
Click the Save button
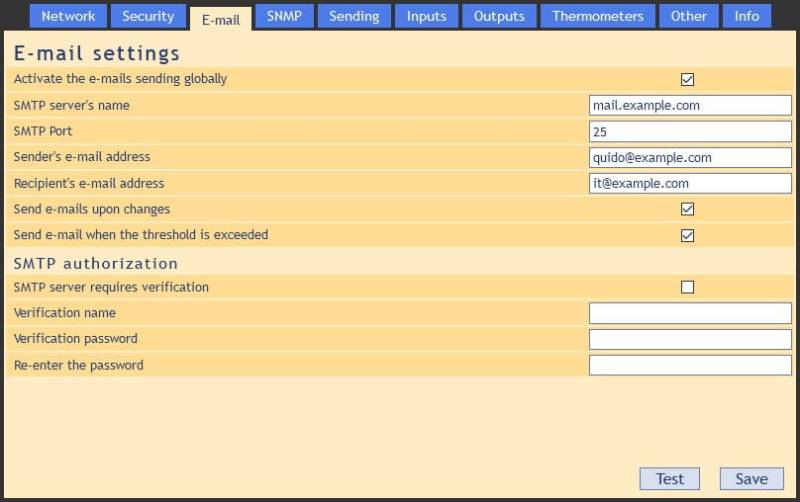coord(751,479)
